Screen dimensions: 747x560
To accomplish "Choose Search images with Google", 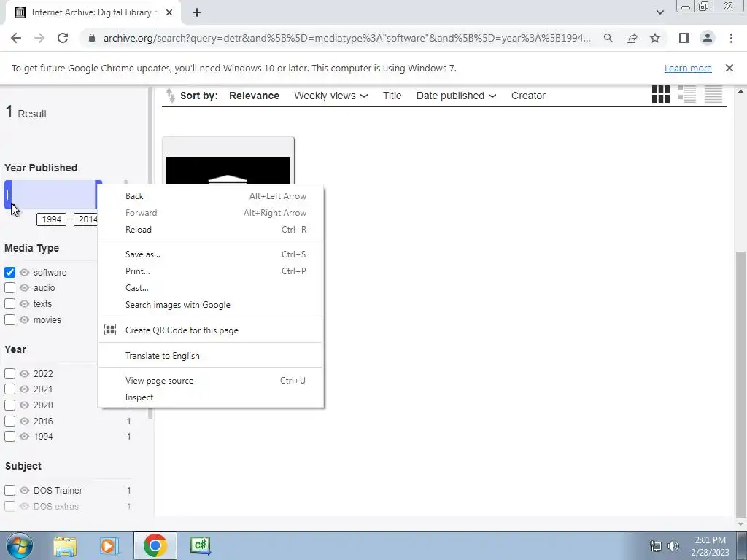I will [211, 305].
